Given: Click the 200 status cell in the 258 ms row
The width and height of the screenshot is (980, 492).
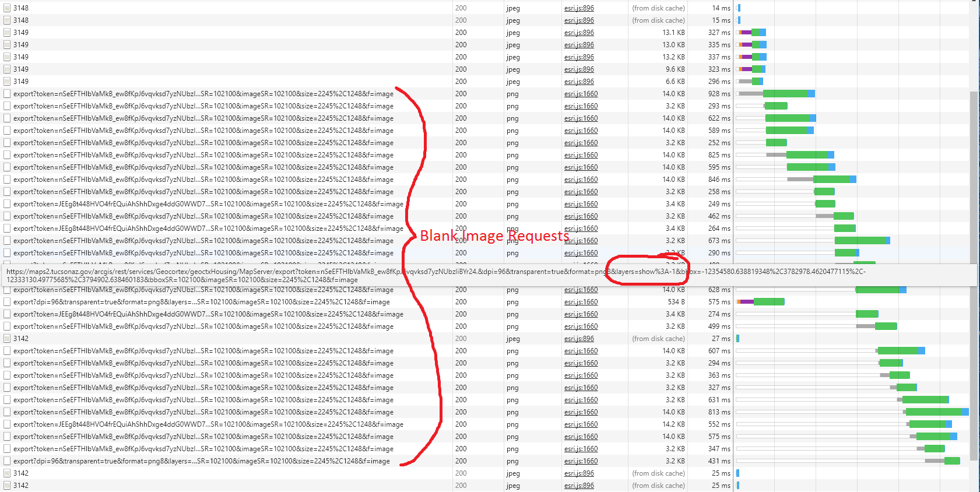Looking at the screenshot, I should (x=461, y=192).
